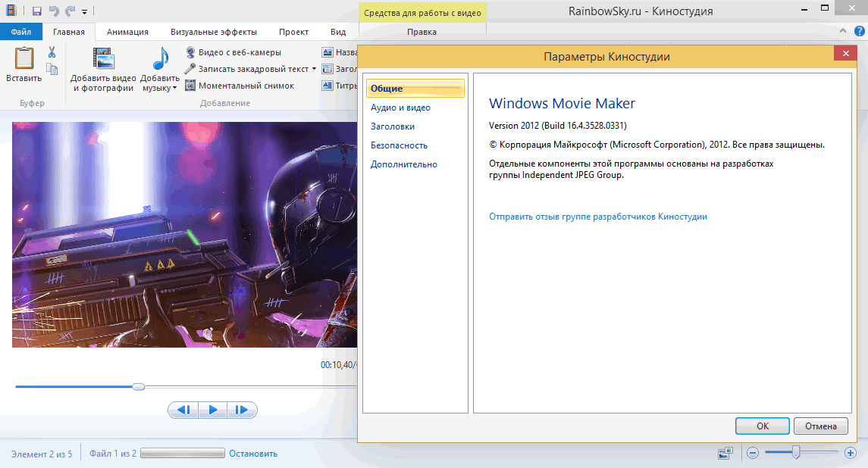Viewport: 868px width, 468px height.
Task: Close the Movie Maker options (Параметры Киностудии) dialog
Action: click(845, 54)
